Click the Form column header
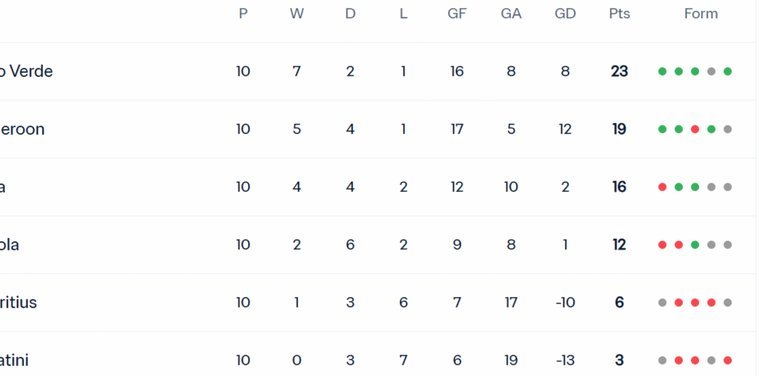This screenshot has width=759, height=376. 700,14
